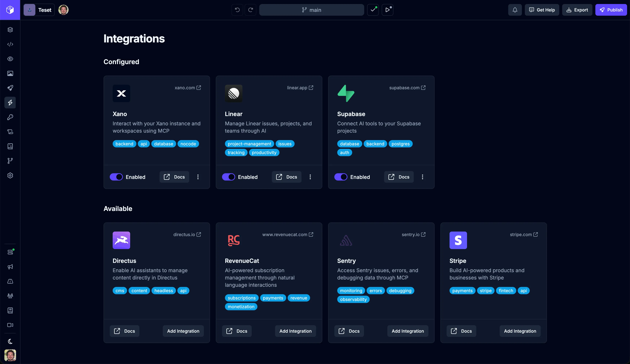The image size is (630, 364).
Task: Open the Code view in the sidebar
Action: pyautogui.click(x=10, y=44)
